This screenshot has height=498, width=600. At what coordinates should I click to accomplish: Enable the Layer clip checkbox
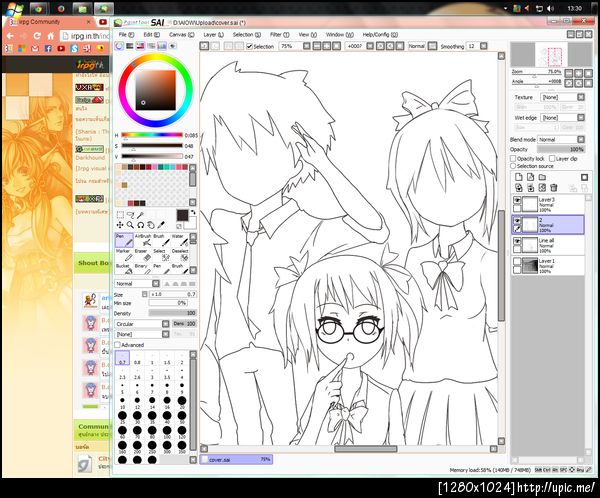[552, 158]
